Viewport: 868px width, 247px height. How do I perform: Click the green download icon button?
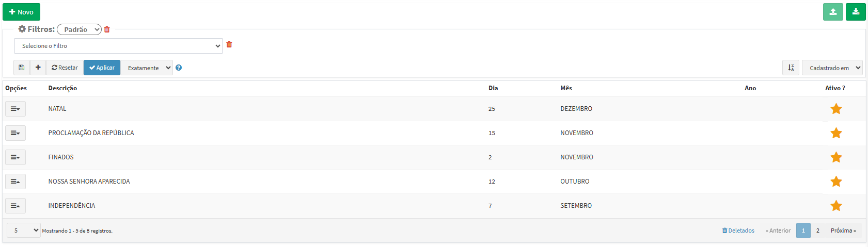click(x=856, y=12)
